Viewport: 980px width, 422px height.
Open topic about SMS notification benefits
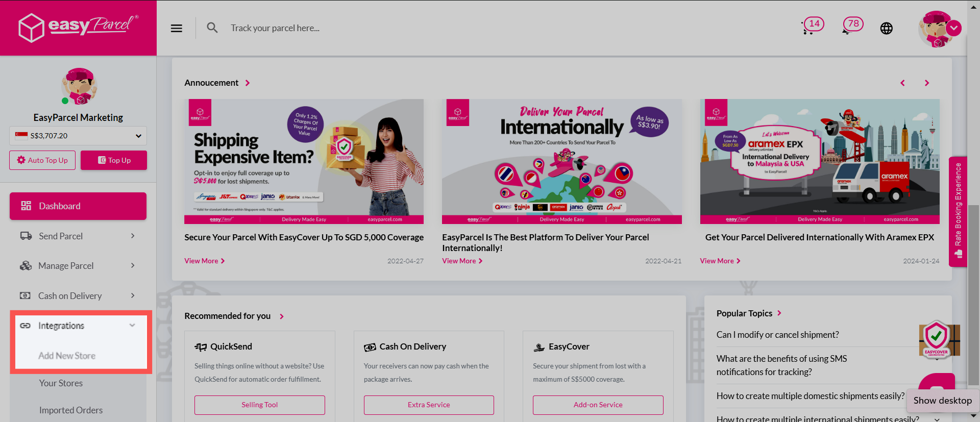tap(781, 365)
